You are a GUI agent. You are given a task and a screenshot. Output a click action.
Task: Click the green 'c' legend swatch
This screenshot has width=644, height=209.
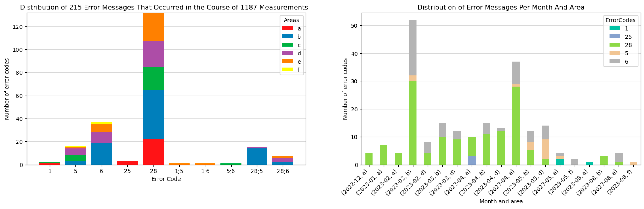pos(287,45)
